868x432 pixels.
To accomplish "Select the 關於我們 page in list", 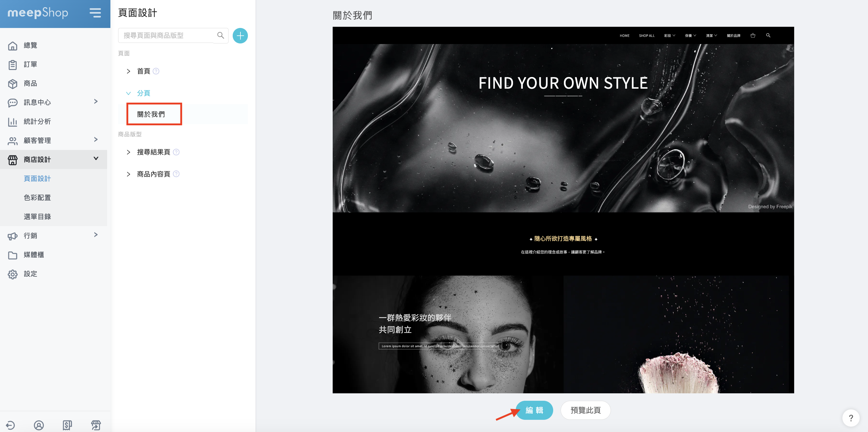I will click(151, 114).
